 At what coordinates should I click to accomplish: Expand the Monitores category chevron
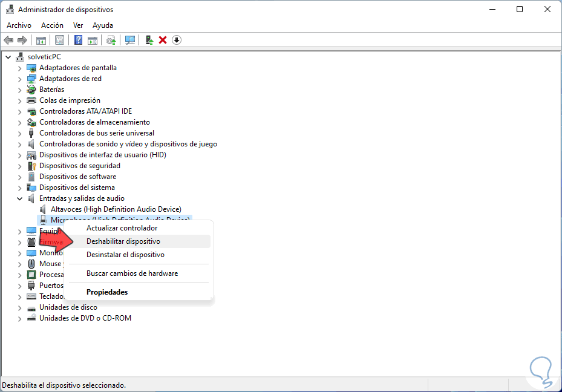click(x=20, y=253)
